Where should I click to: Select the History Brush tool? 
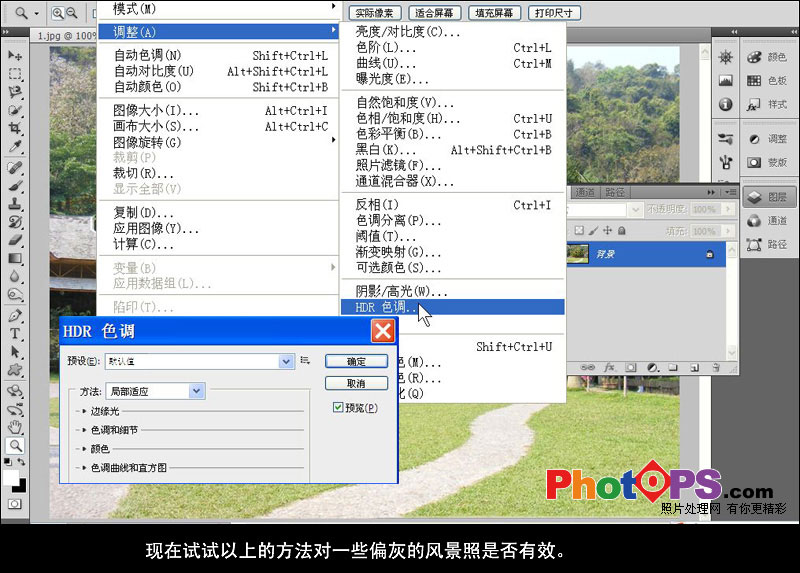(15, 222)
